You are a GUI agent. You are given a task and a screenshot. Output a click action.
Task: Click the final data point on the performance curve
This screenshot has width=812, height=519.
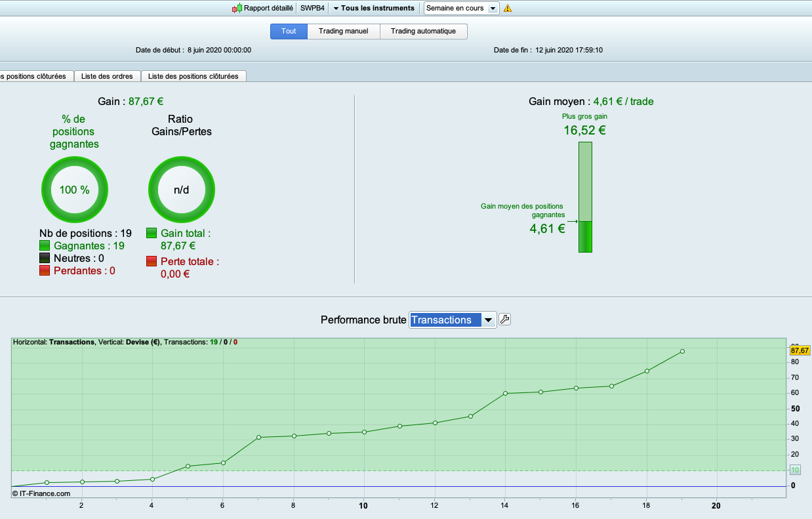(x=682, y=351)
